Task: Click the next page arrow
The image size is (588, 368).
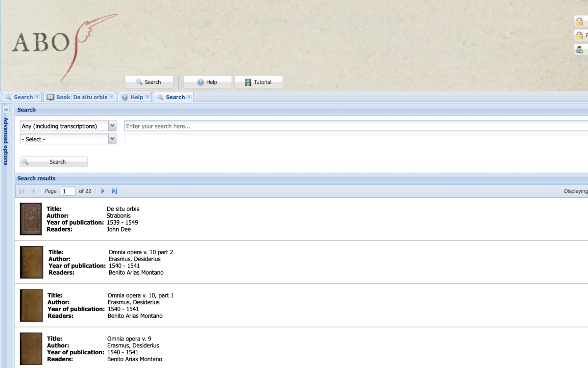Action: pos(102,191)
